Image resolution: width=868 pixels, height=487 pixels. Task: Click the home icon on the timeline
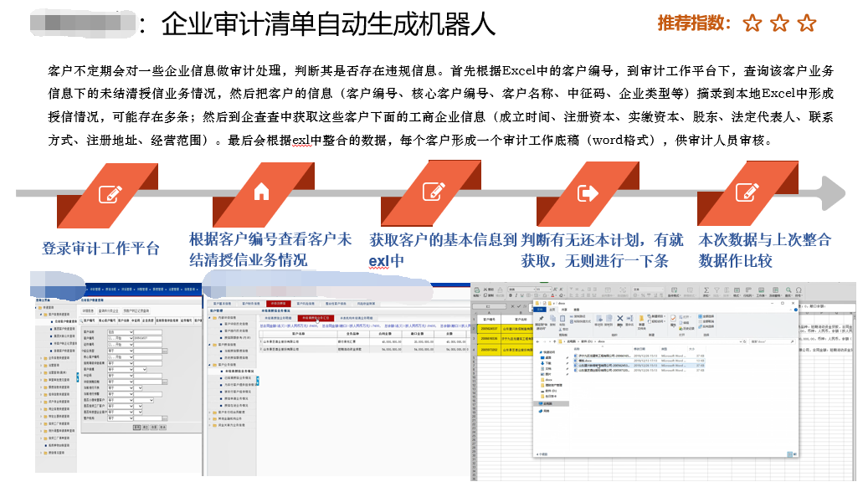261,193
